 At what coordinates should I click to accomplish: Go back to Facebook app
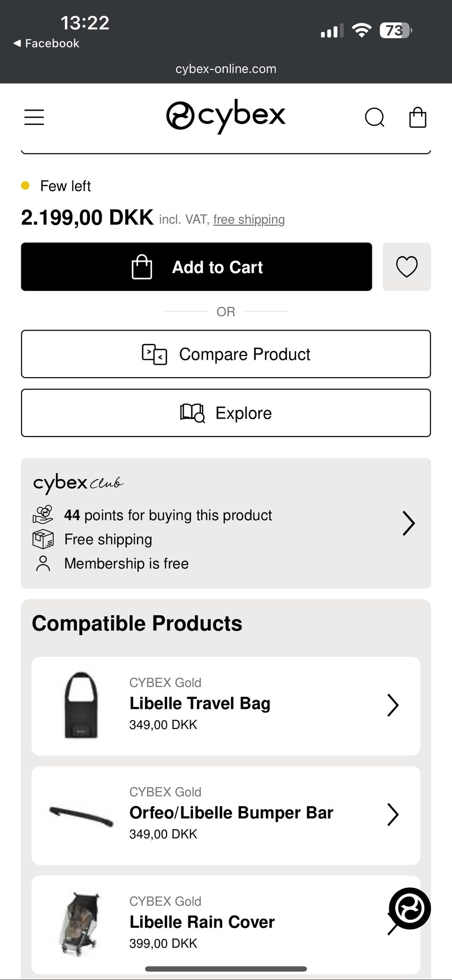pos(46,43)
